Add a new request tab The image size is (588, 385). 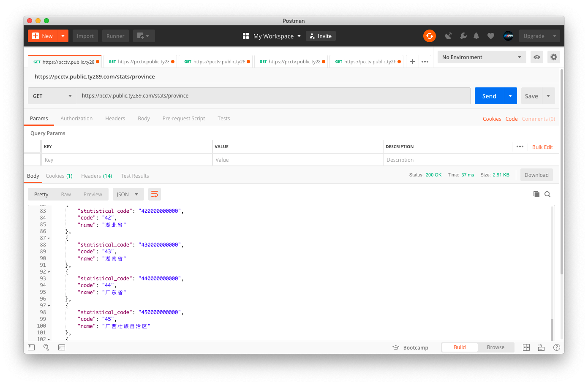[413, 62]
